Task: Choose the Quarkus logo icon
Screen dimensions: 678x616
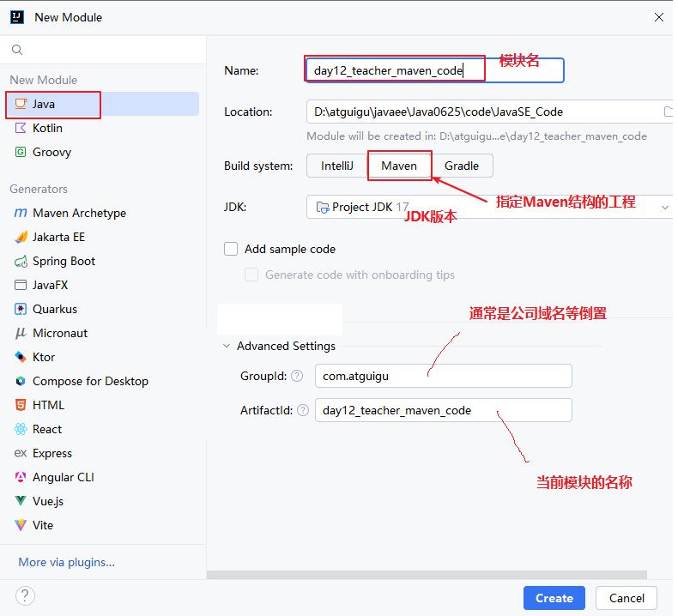Action: point(21,309)
